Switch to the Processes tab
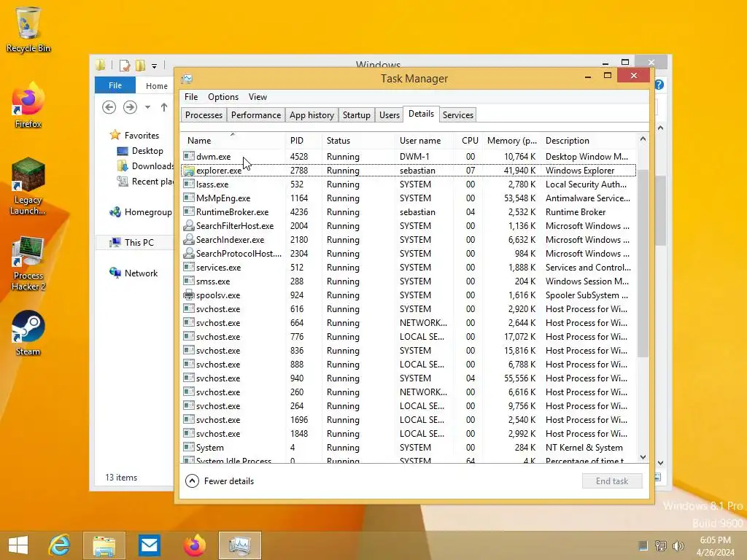The image size is (747, 560). [204, 114]
